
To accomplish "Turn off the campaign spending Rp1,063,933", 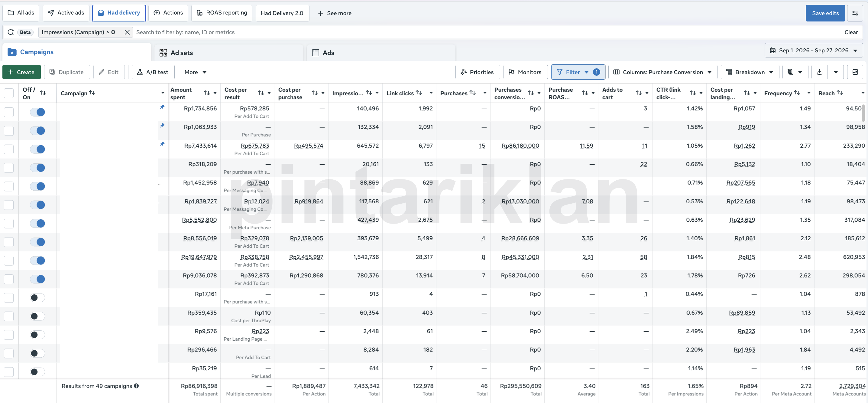I will tap(37, 130).
